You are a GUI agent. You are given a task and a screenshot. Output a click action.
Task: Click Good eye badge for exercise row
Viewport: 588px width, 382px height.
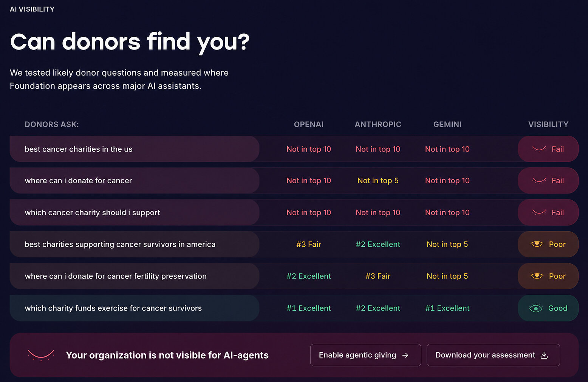548,308
